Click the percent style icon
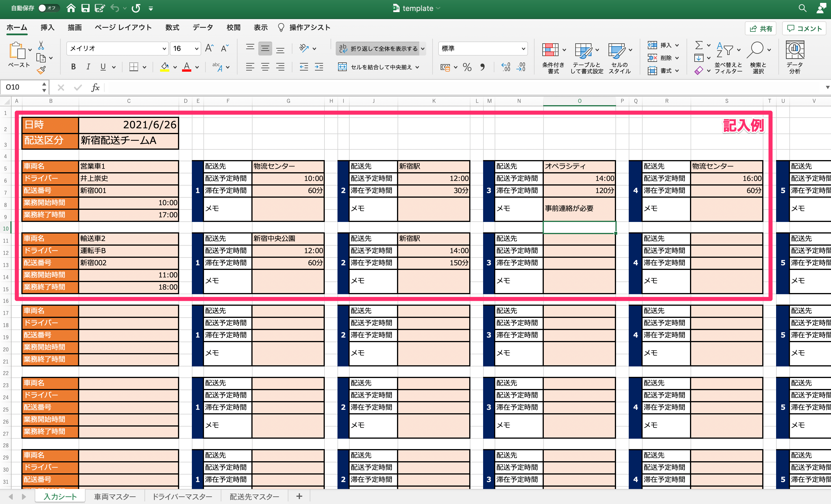 tap(467, 67)
